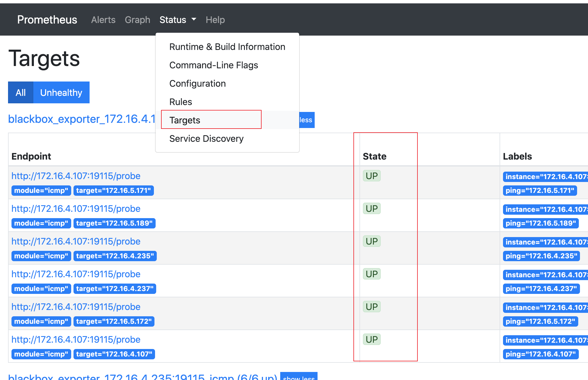Select Rules in the Status menu
588x380 pixels.
coord(181,102)
